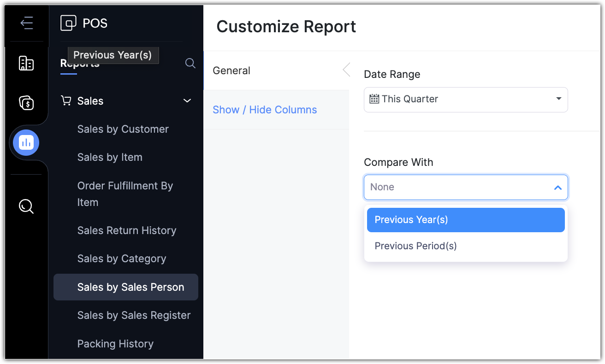Open Sales by Item report
Viewport: 605px width, 364px height.
(x=110, y=157)
